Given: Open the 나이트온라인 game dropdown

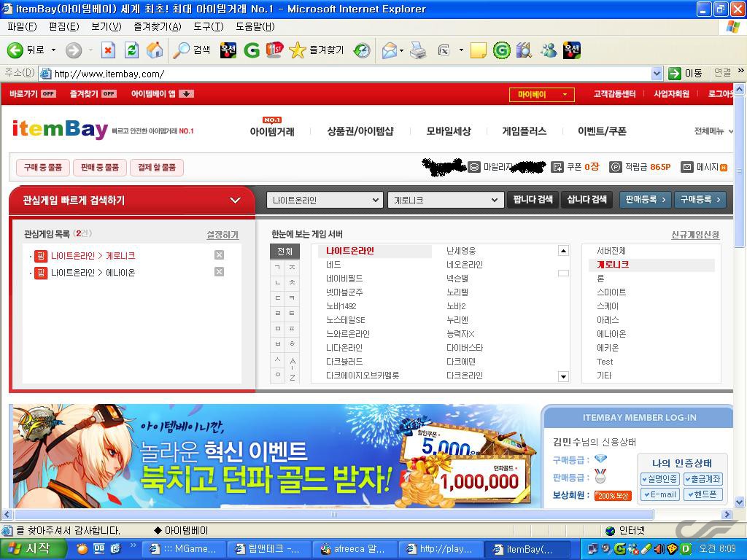Looking at the screenshot, I should pos(325,200).
